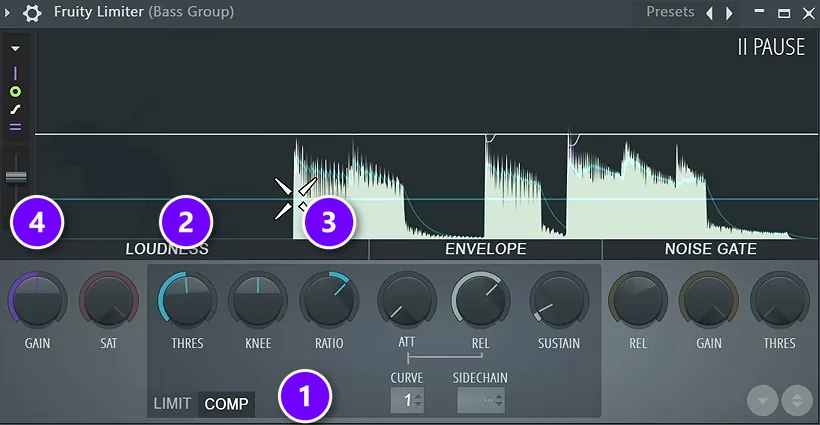Viewport: 820px width, 425px height.
Task: Open the Presets selector
Action: 670,12
